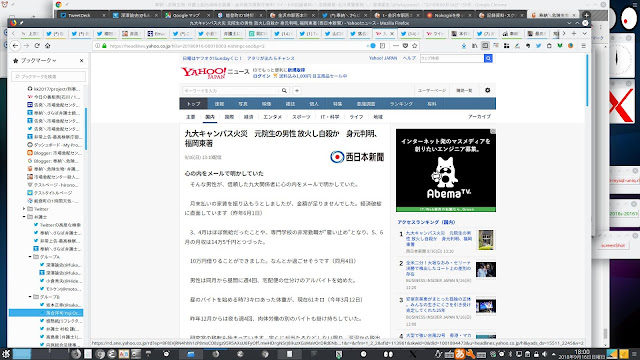Open the highlighted bookmark in グループB
This screenshot has height=360, width=640.
(46, 313)
